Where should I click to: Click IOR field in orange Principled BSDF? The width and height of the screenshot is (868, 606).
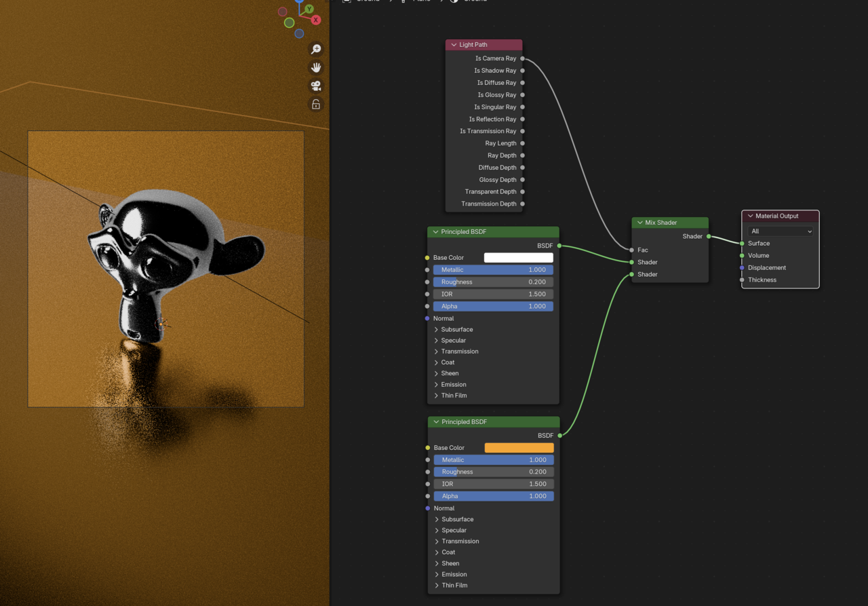(494, 485)
